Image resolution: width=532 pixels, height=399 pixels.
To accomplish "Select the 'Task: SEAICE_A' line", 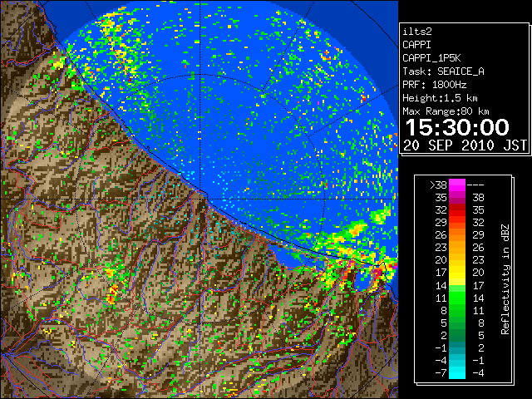I will pos(443,71).
